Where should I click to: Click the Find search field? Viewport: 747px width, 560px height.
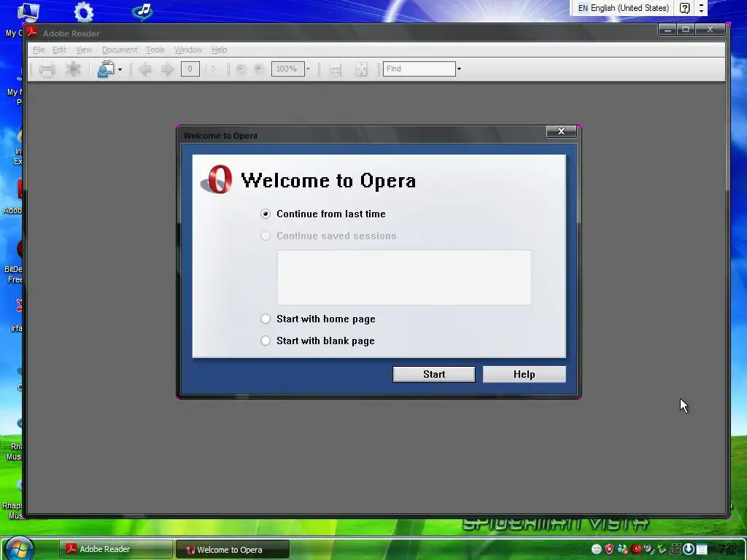[x=419, y=69]
